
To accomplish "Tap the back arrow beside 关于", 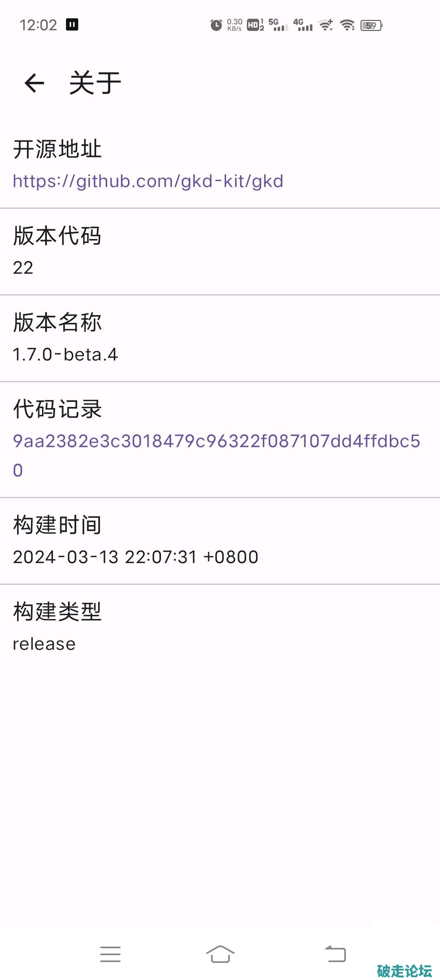I will 34,83.
